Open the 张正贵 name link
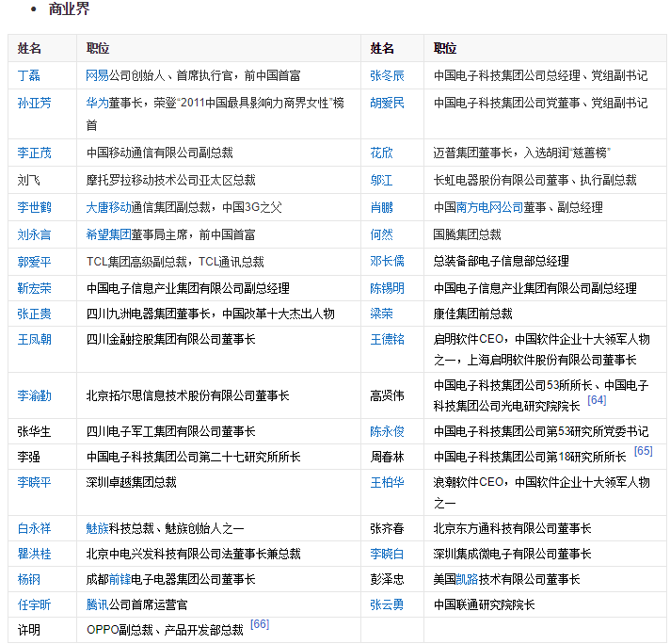The image size is (670, 644). coord(34,314)
